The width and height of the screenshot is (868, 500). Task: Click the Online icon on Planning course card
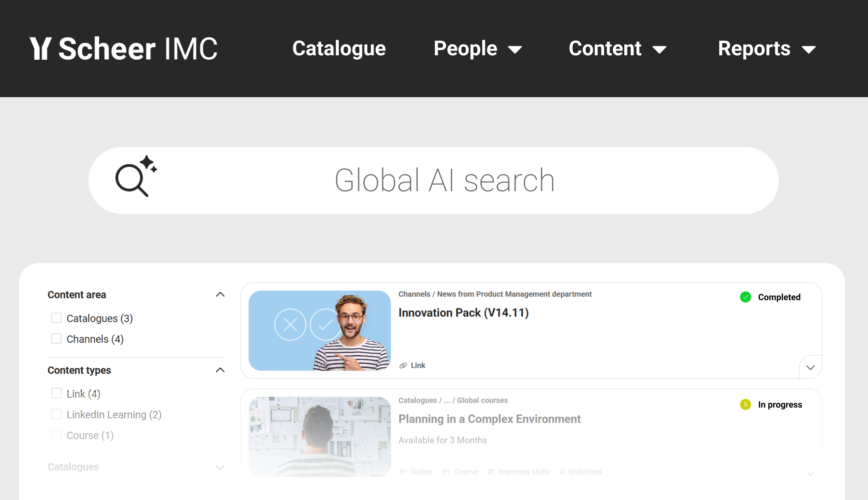403,472
